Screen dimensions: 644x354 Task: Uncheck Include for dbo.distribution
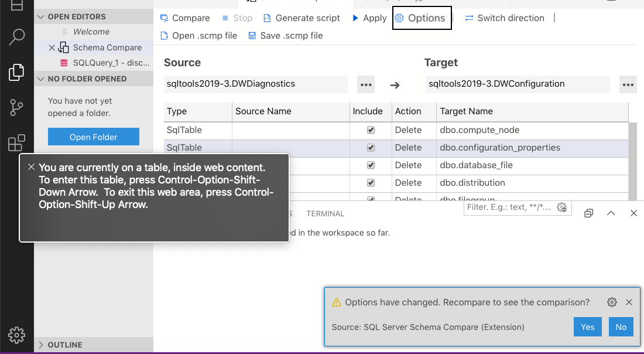click(371, 182)
